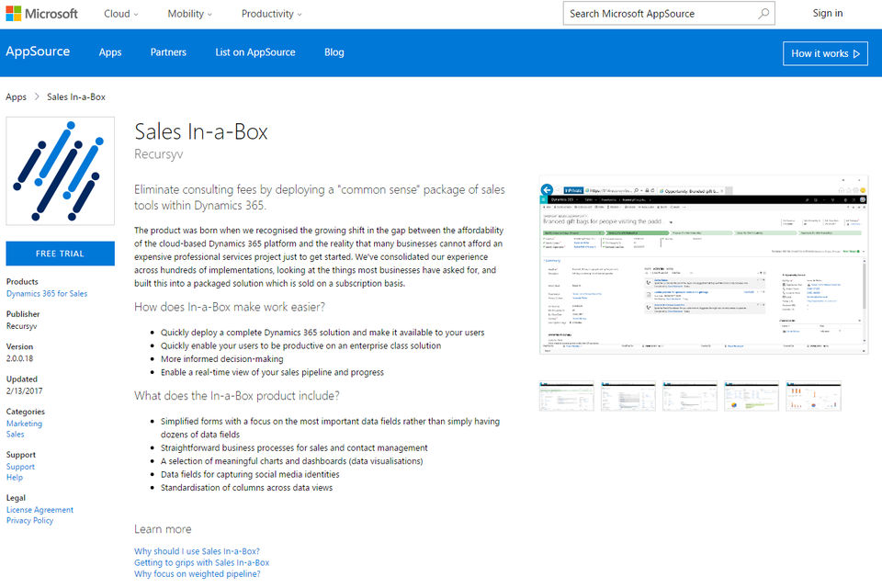882x588 pixels.
Task: Open the Blog menu item
Action: point(334,52)
